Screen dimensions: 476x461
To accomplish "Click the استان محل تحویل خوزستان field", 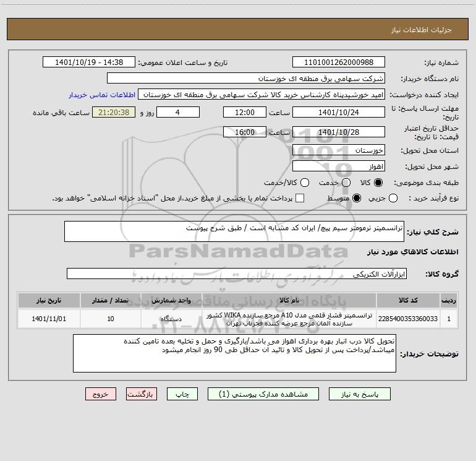I will click(339, 150).
